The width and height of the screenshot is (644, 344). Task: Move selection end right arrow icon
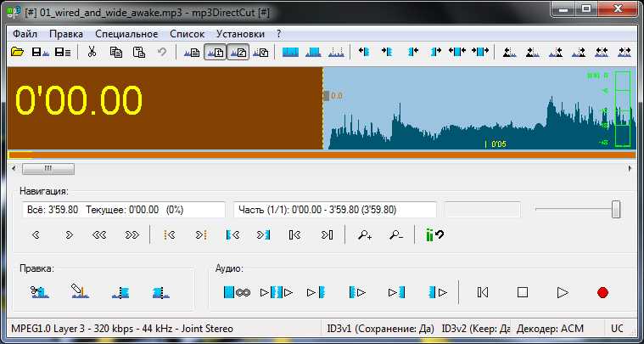click(436, 51)
